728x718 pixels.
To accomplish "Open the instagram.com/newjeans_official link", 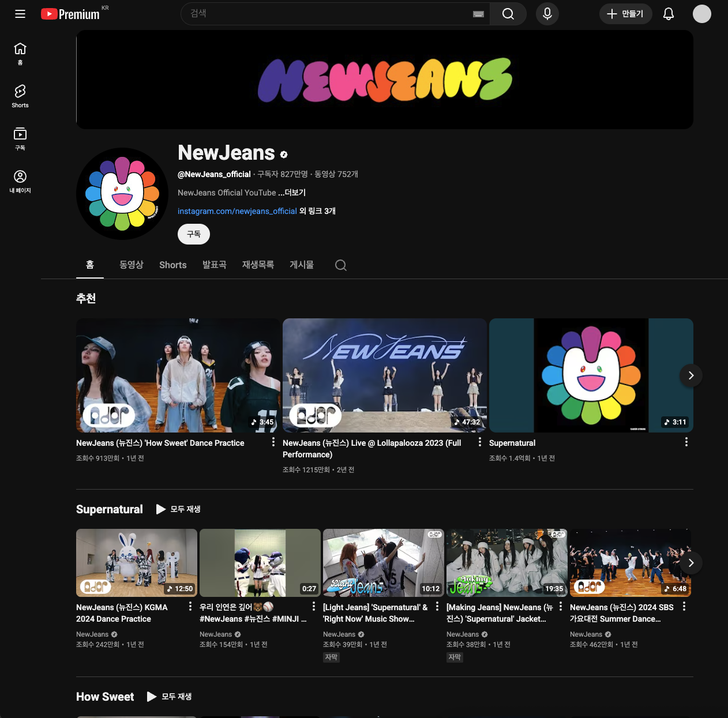I will tap(237, 211).
